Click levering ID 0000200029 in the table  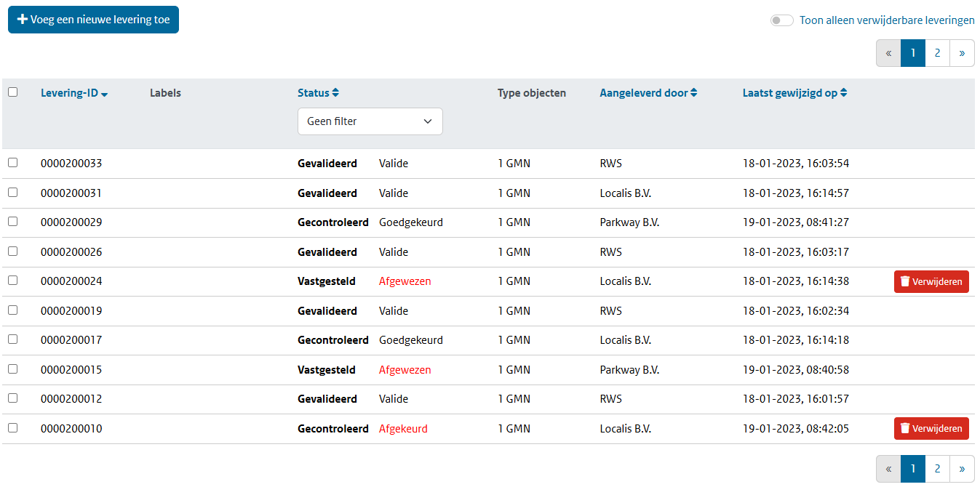coord(71,222)
